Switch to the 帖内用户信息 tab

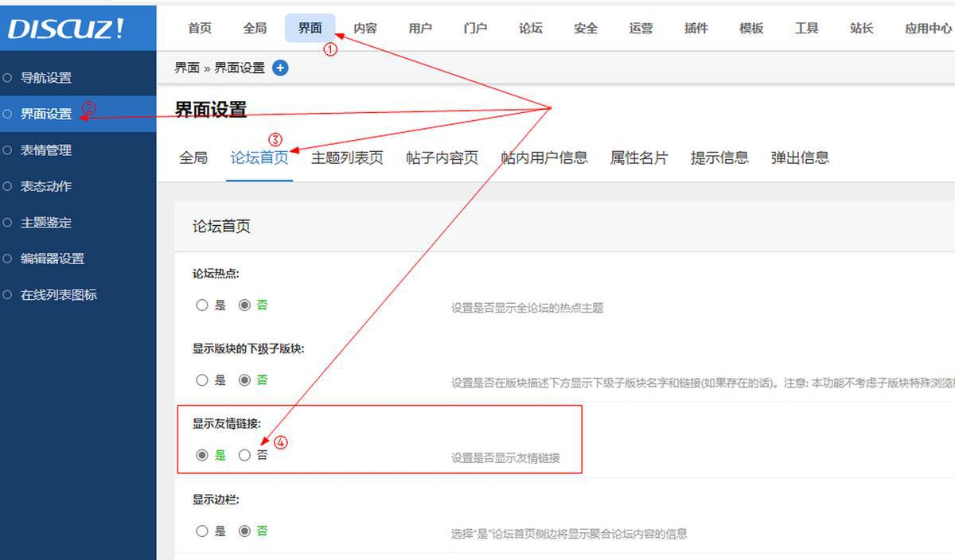544,157
